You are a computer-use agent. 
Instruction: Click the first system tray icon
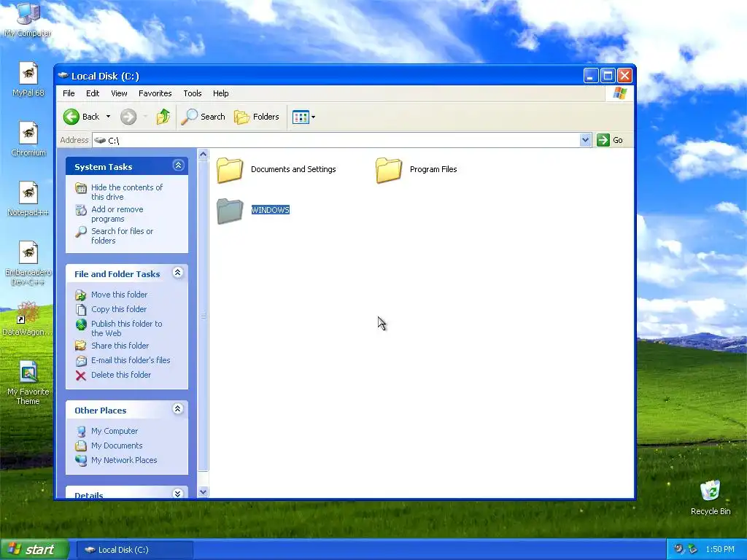[x=678, y=549]
